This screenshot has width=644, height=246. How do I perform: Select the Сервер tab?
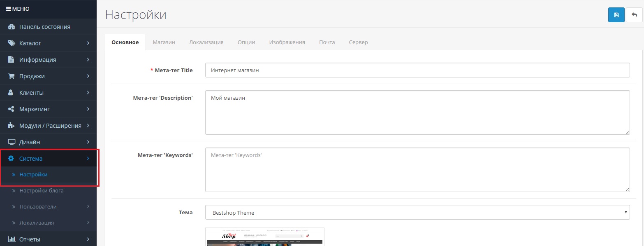[358, 42]
